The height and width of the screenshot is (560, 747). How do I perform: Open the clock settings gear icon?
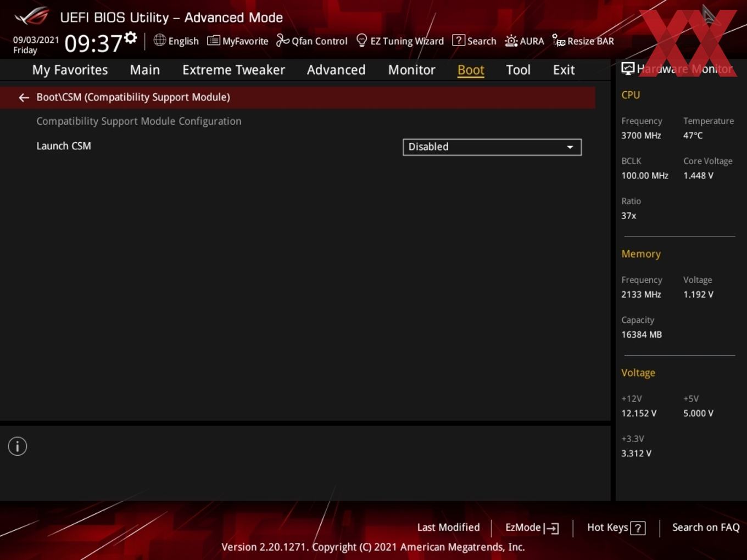(131, 38)
